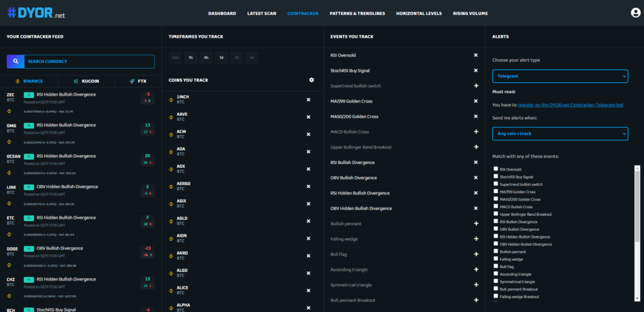Open the DOGE OBV Bullish Divergence post

click(x=60, y=248)
